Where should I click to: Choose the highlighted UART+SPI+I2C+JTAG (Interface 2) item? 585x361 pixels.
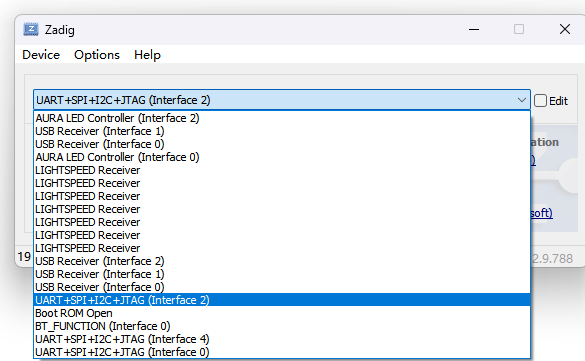tap(282, 300)
